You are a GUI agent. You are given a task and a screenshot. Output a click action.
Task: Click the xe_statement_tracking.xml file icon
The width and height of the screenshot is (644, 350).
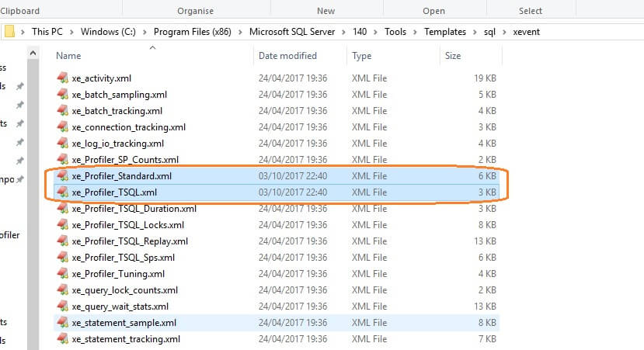[63, 339]
